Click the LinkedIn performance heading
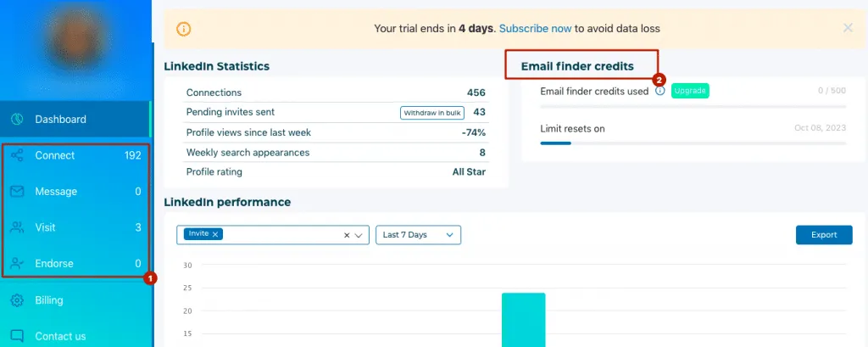Image resolution: width=868 pixels, height=347 pixels. pos(227,202)
